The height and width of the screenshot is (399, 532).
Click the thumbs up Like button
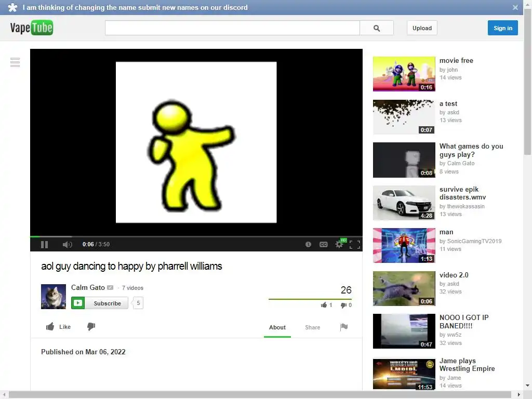coord(58,327)
